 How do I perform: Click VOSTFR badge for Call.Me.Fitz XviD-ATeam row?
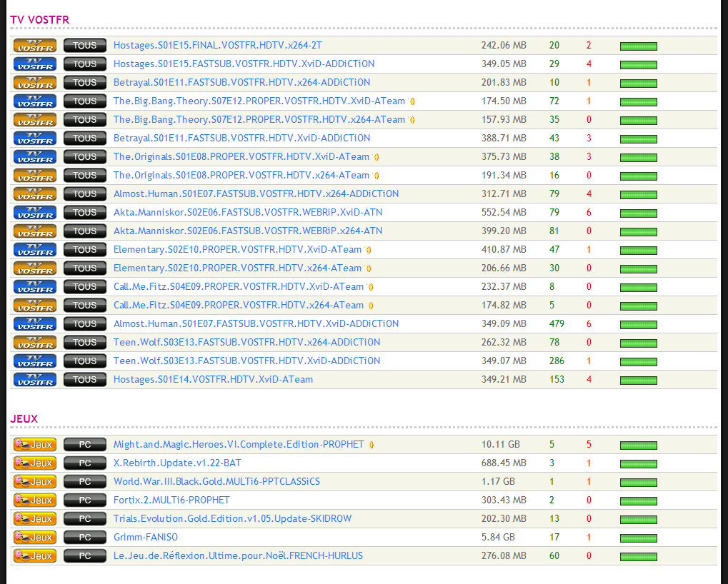(35, 287)
